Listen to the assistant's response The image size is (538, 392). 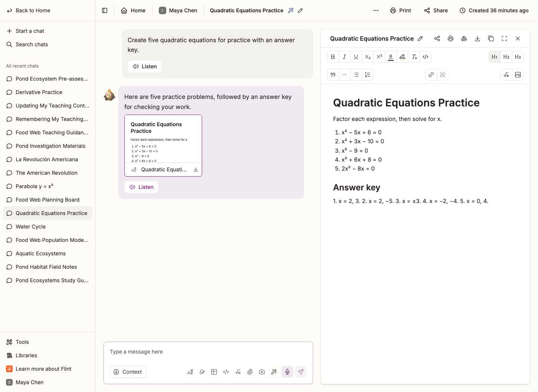[141, 187]
